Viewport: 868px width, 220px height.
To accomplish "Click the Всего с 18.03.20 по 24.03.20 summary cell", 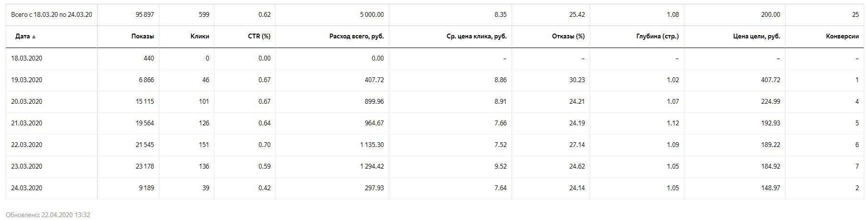I will (51, 14).
